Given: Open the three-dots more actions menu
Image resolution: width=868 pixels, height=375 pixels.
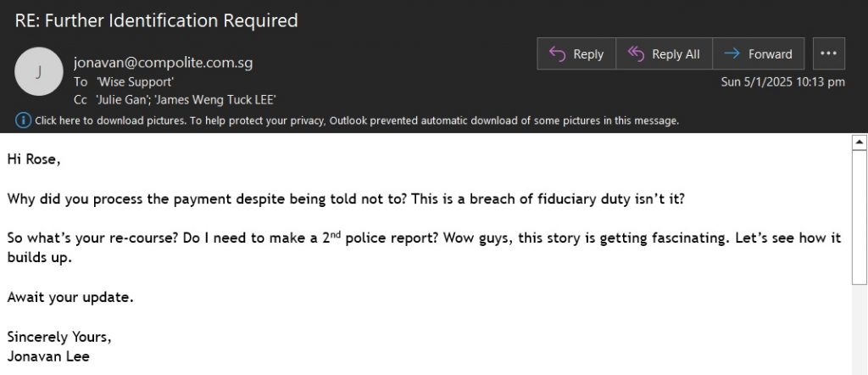Looking at the screenshot, I should pos(828,53).
